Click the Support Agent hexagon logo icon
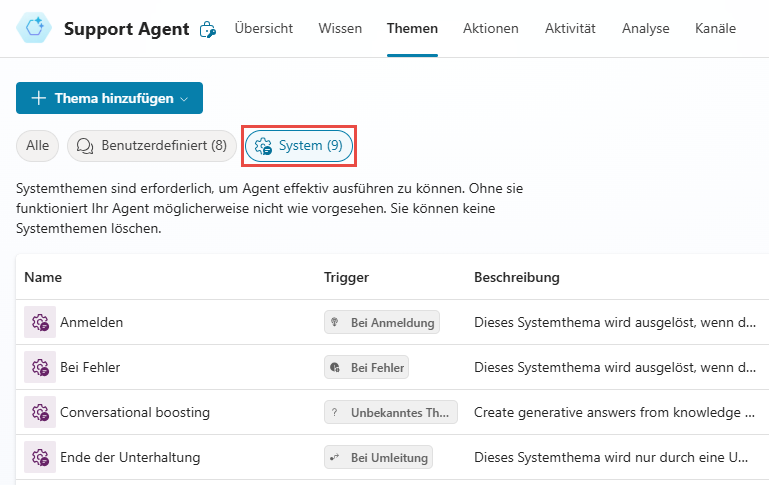The height and width of the screenshot is (485, 769). click(34, 27)
